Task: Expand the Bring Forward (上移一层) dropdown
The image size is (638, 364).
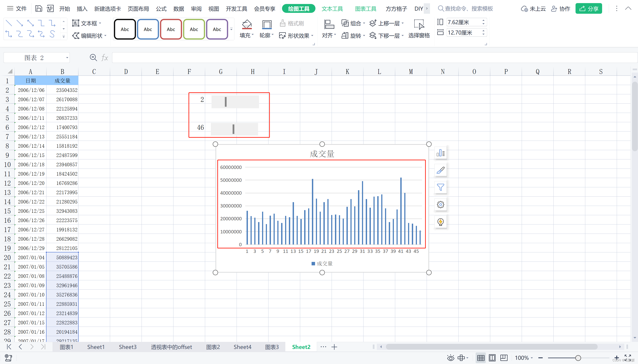Action: pyautogui.click(x=403, y=23)
